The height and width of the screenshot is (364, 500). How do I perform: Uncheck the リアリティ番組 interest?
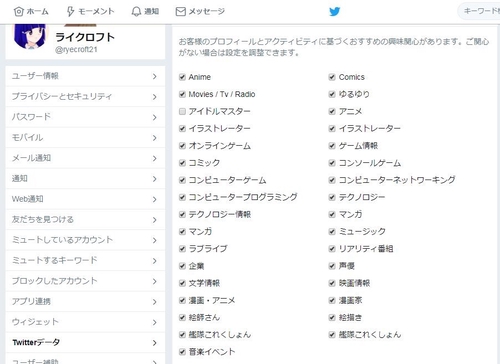332,249
